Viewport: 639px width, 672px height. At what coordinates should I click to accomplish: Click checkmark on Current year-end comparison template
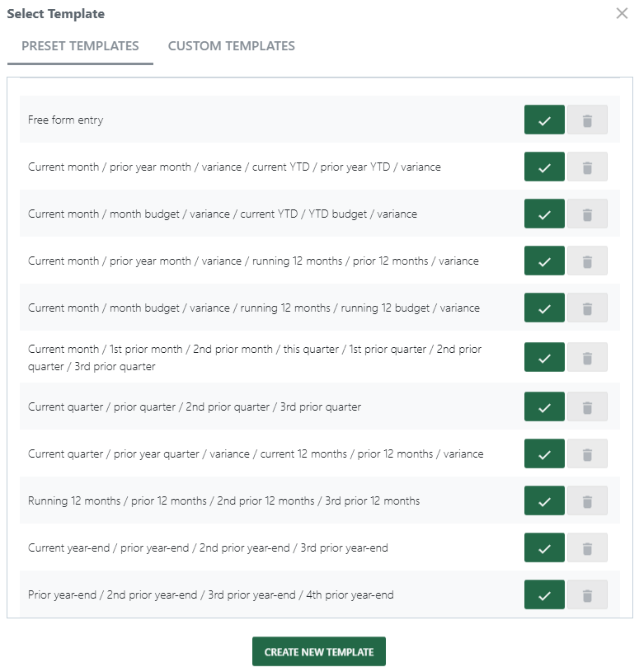tap(544, 547)
